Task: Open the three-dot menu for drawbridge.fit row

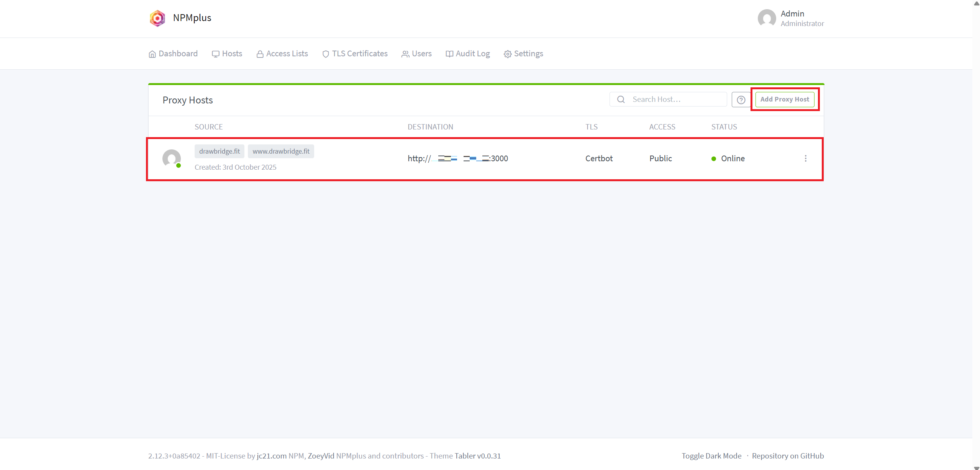Action: [x=805, y=159]
